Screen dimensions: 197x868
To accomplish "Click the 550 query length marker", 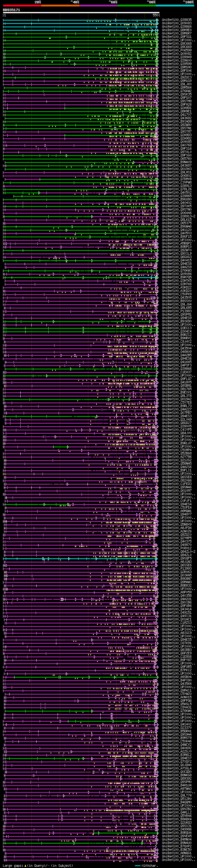I will (155, 15).
